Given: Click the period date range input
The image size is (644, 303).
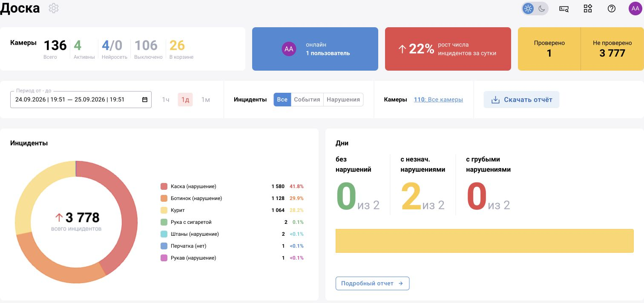Looking at the screenshot, I should click(x=81, y=100).
